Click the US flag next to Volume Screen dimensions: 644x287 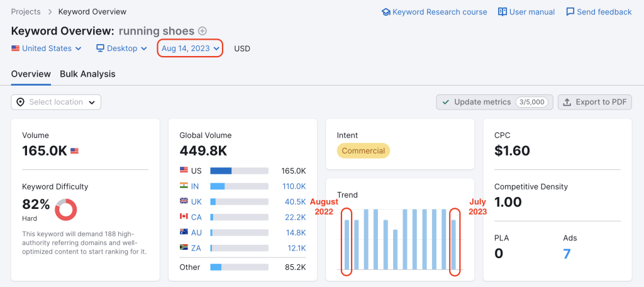coord(74,151)
